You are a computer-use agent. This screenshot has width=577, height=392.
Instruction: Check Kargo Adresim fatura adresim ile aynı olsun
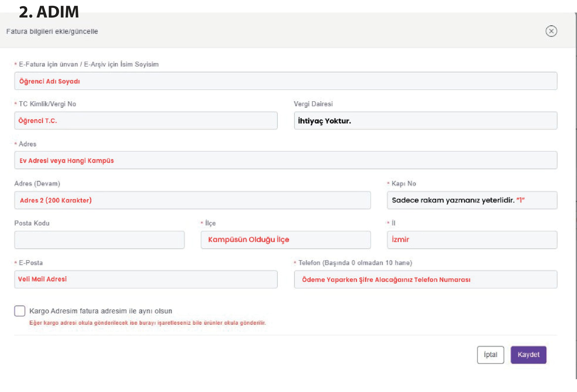click(x=20, y=311)
